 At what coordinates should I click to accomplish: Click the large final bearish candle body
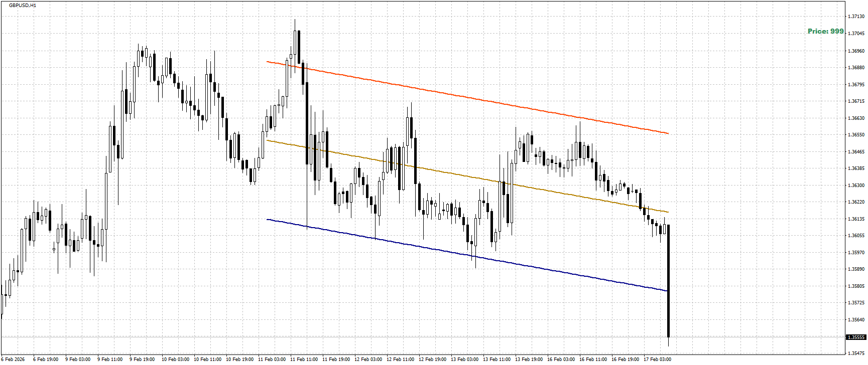[x=668, y=281]
